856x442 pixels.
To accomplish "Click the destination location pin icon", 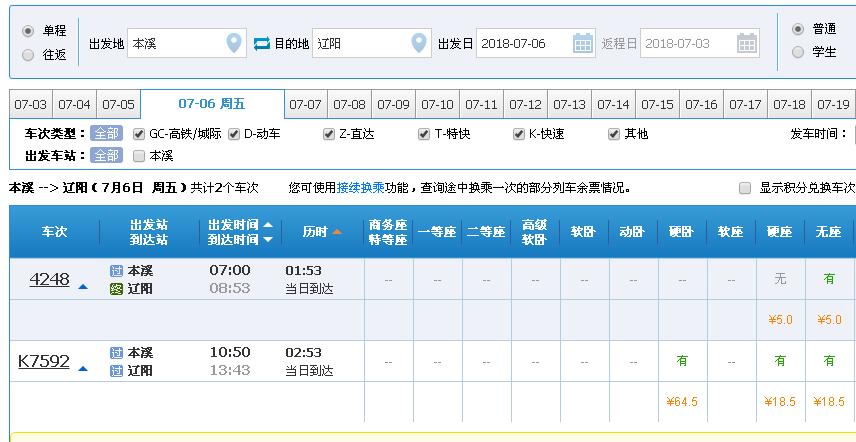I will click(419, 43).
